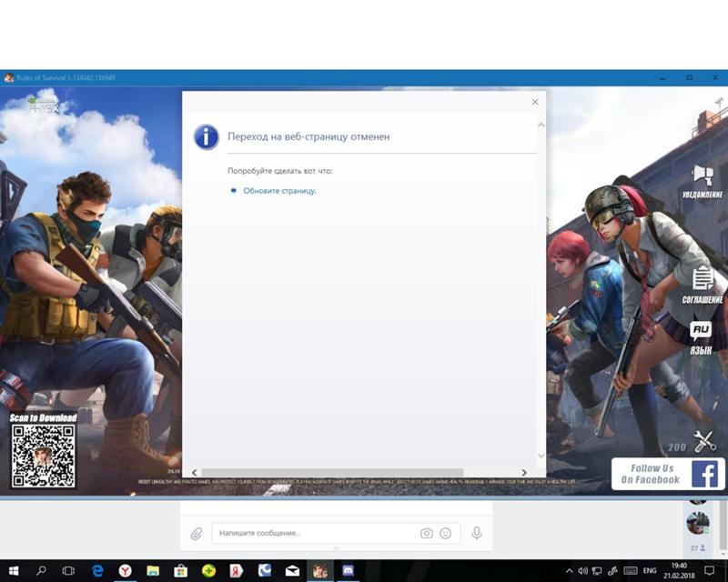Click the paperclip attach file icon
The width and height of the screenshot is (728, 582).
(x=196, y=534)
